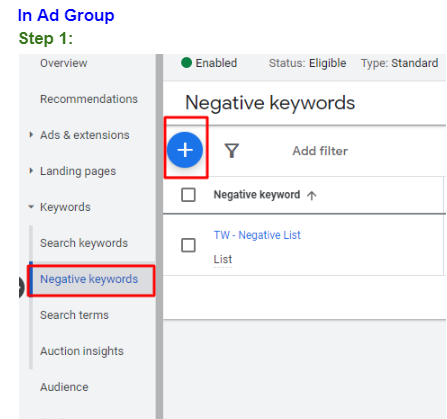Click the blue plus add button

(x=185, y=150)
